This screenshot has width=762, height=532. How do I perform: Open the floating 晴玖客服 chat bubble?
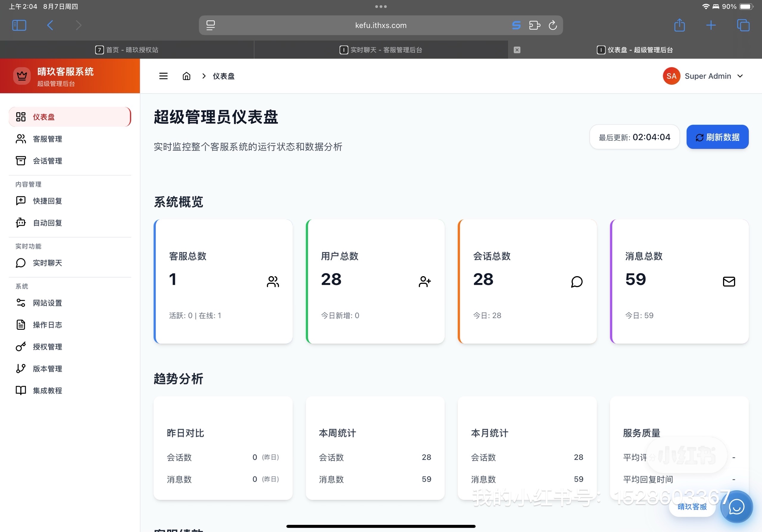pos(736,507)
